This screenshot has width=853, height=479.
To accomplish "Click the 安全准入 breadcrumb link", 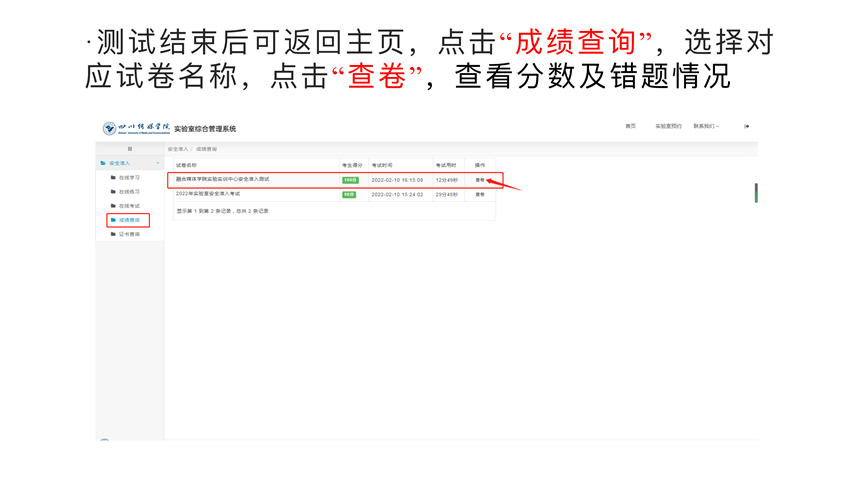I will pos(177,149).
